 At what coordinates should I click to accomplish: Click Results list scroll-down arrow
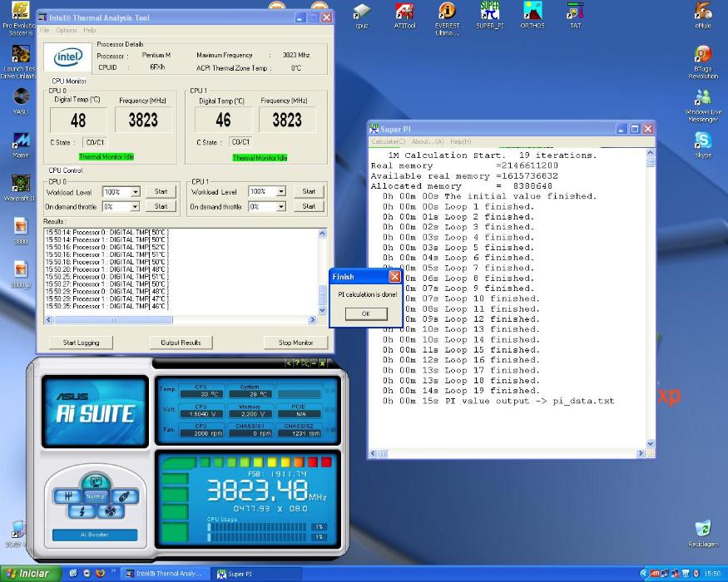(x=323, y=310)
